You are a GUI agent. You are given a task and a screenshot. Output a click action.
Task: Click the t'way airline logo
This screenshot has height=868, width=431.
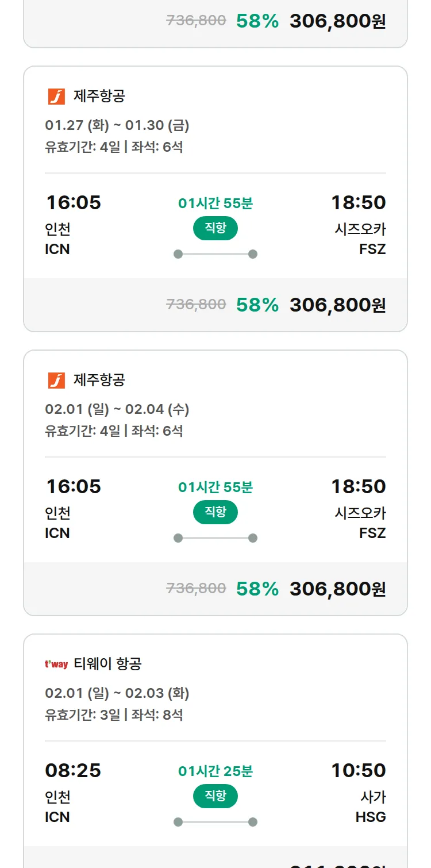[x=56, y=665]
